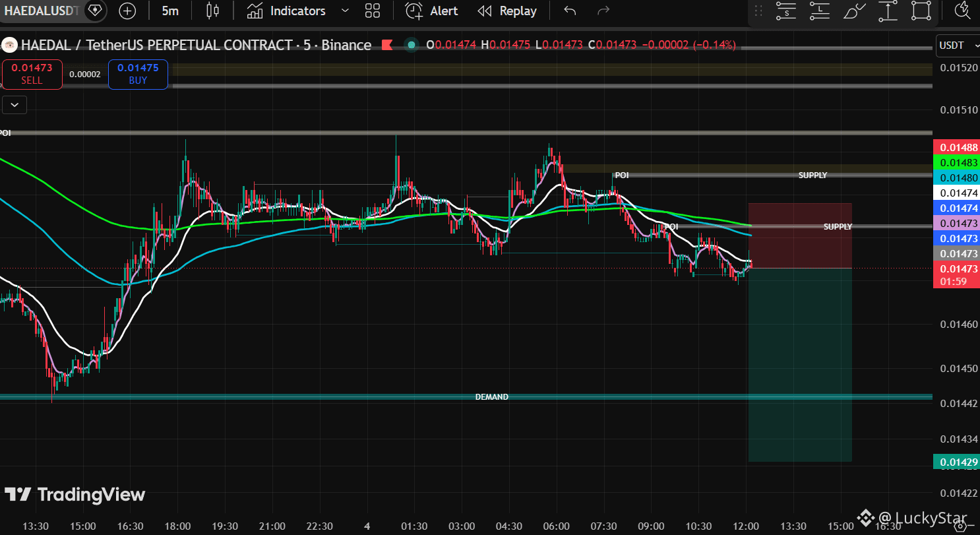Click the HAEDAL symbol logo icon
This screenshot has width=980, height=535.
(9, 45)
